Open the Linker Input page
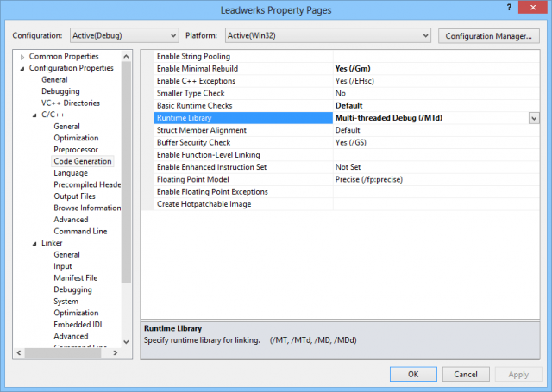 (x=63, y=266)
